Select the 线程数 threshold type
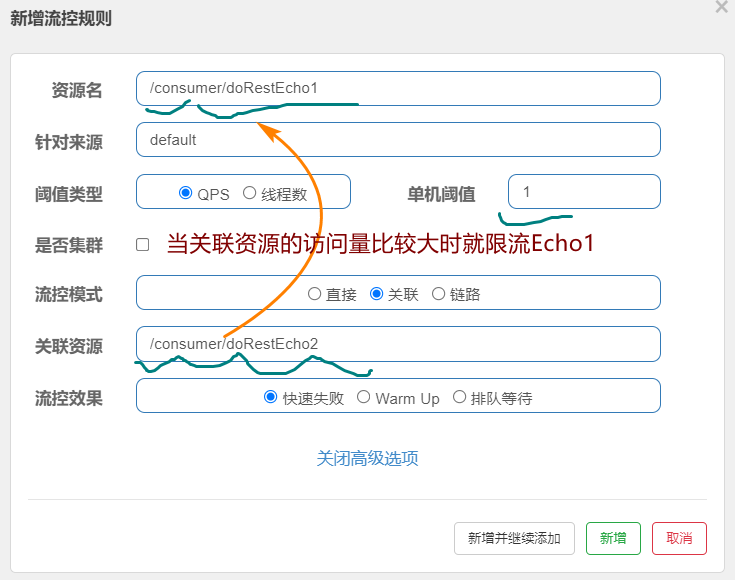 pyautogui.click(x=249, y=193)
